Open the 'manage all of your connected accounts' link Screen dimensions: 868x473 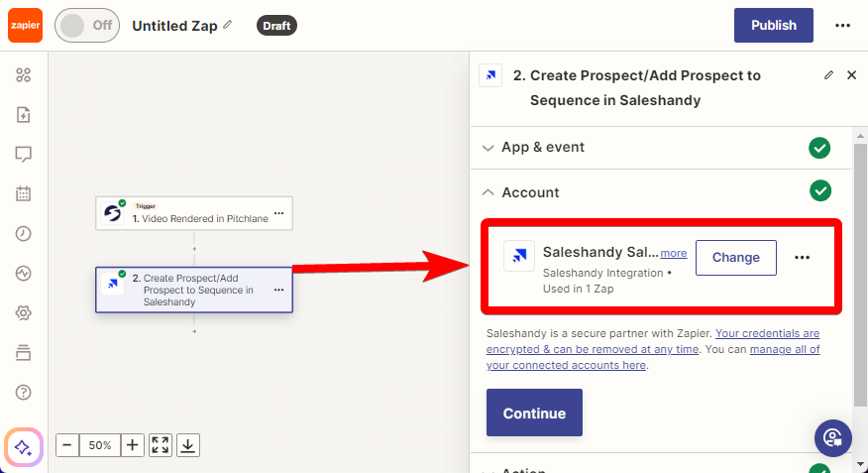pos(653,357)
